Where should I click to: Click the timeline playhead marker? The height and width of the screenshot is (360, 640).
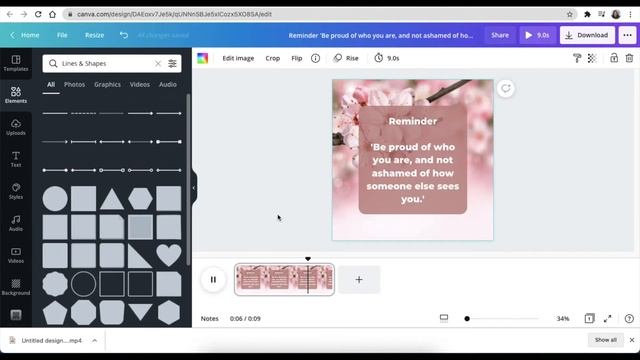pyautogui.click(x=308, y=259)
